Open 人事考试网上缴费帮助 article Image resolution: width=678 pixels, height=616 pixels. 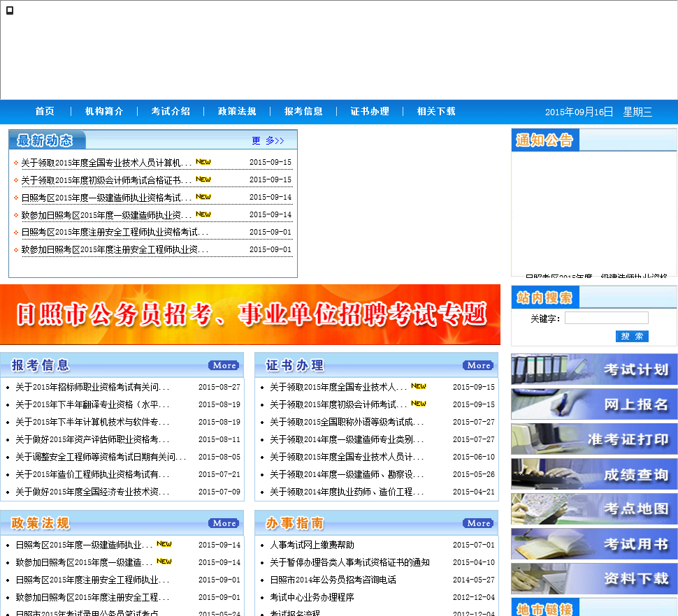[312, 545]
